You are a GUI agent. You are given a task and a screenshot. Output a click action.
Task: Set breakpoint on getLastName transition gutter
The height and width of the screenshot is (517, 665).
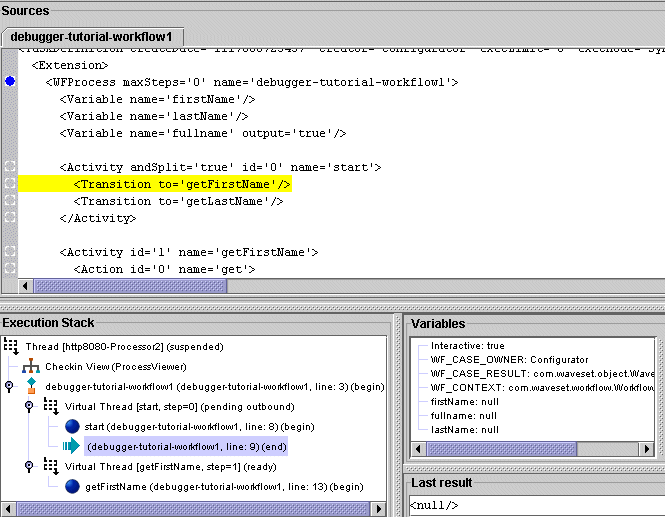tap(10, 200)
